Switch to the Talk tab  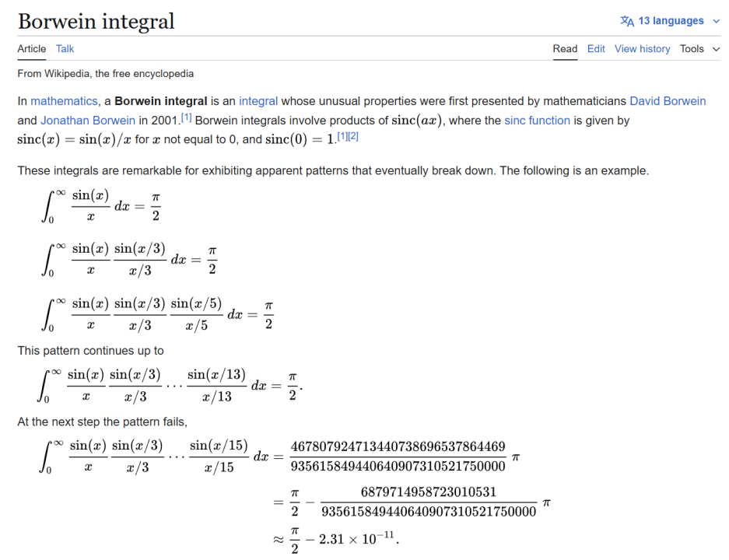65,49
